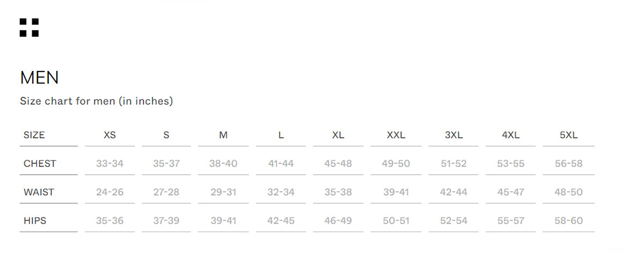Select waist value 42-44 for 3XL
The height and width of the screenshot is (258, 644).
[453, 192]
